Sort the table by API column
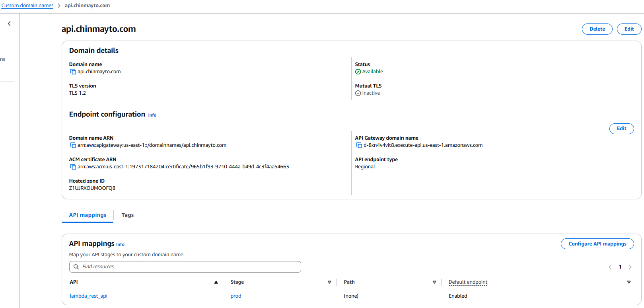The image size is (644, 308). pyautogui.click(x=216, y=282)
